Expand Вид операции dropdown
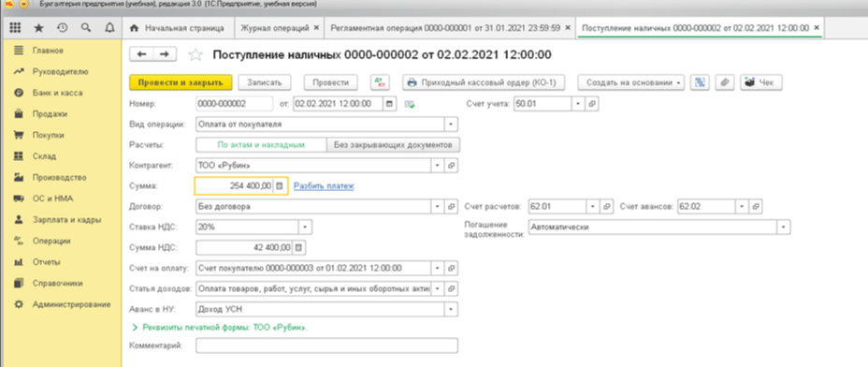The width and height of the screenshot is (868, 367). coord(451,125)
